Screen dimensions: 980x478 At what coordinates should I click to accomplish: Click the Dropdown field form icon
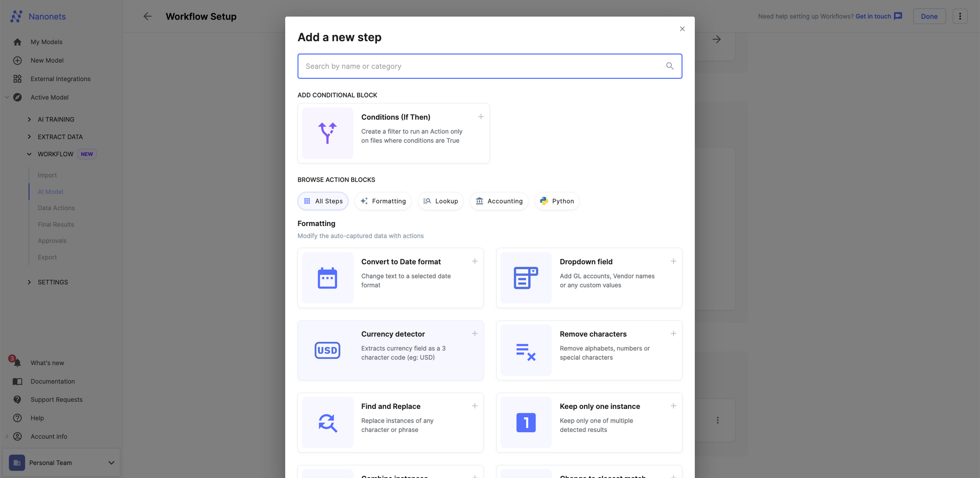526,278
